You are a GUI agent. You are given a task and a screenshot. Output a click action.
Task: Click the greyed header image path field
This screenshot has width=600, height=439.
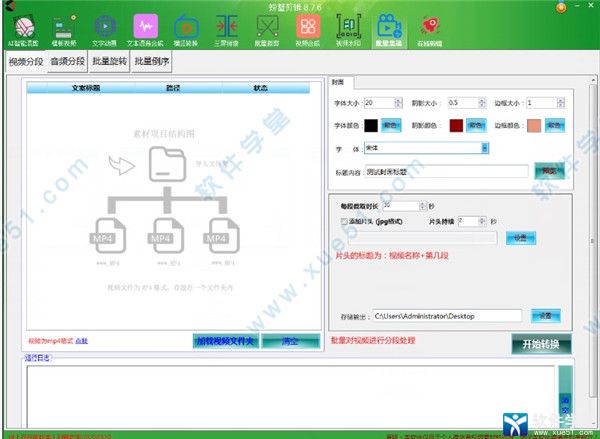tap(422, 238)
